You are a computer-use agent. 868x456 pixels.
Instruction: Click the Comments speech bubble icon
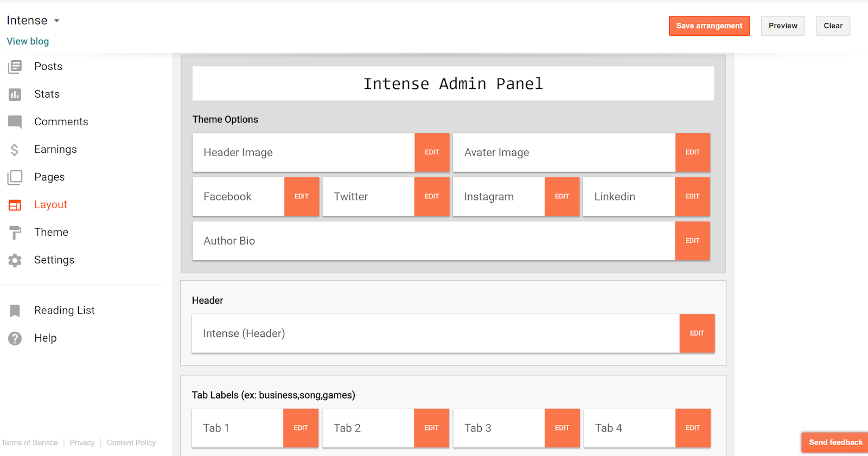[x=15, y=122]
